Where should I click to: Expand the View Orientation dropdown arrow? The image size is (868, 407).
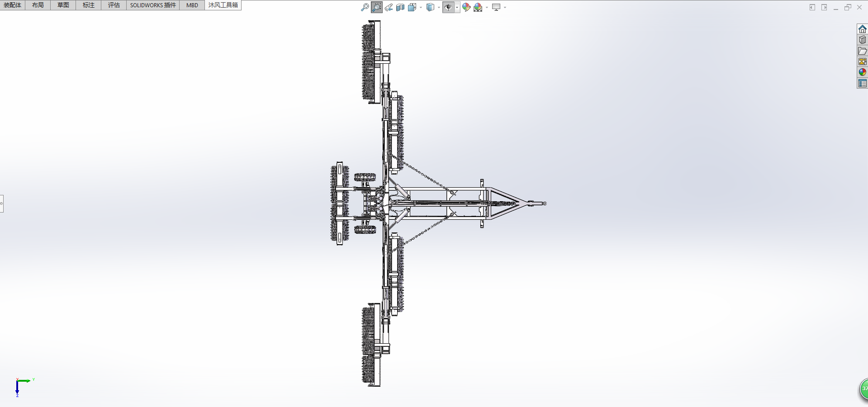click(421, 7)
